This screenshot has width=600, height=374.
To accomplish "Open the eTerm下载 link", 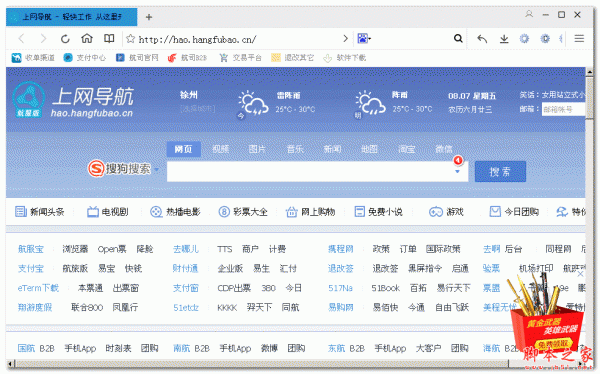I will pos(38,288).
